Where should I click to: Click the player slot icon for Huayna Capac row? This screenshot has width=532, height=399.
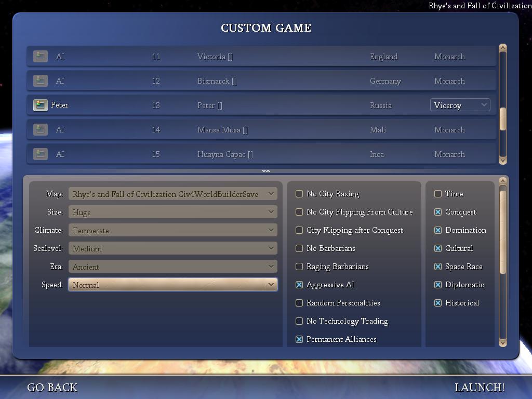[x=41, y=154]
